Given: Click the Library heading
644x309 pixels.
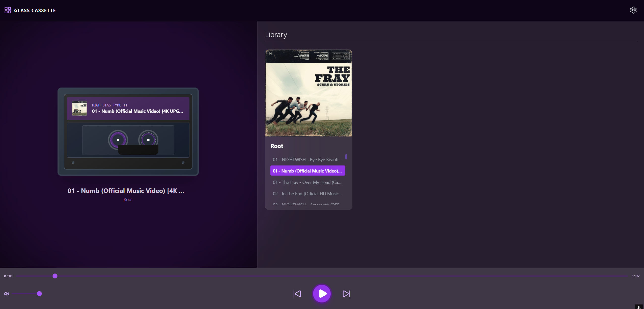Looking at the screenshot, I should 276,35.
